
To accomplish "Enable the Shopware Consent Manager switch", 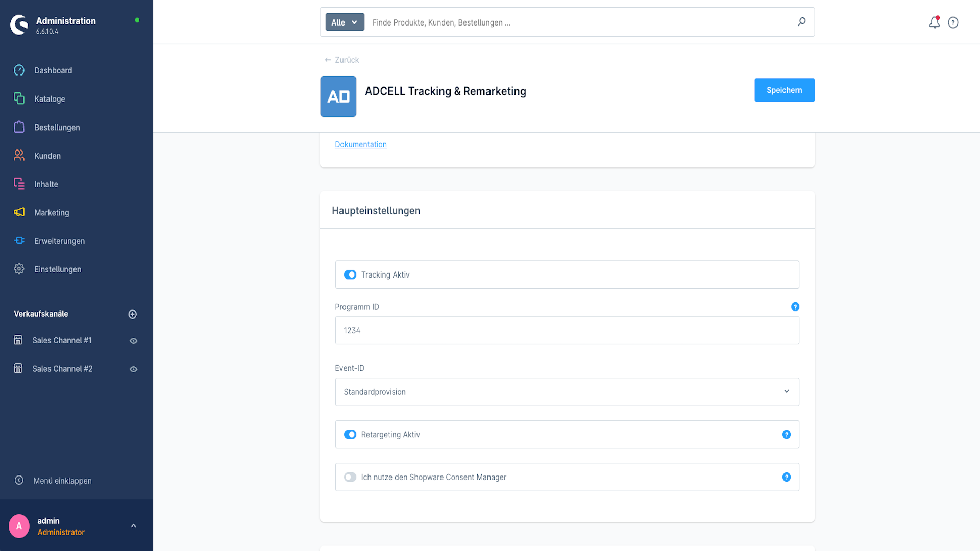I will coord(350,477).
